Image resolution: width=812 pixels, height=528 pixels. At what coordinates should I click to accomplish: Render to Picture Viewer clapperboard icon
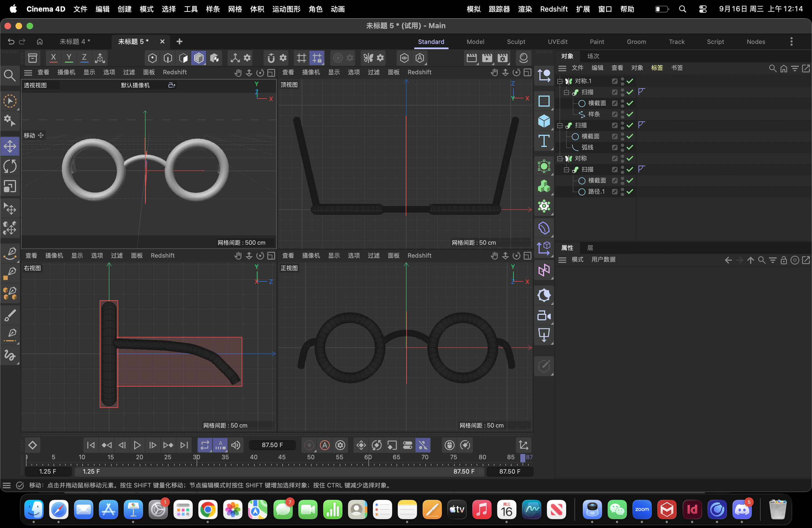(x=487, y=58)
